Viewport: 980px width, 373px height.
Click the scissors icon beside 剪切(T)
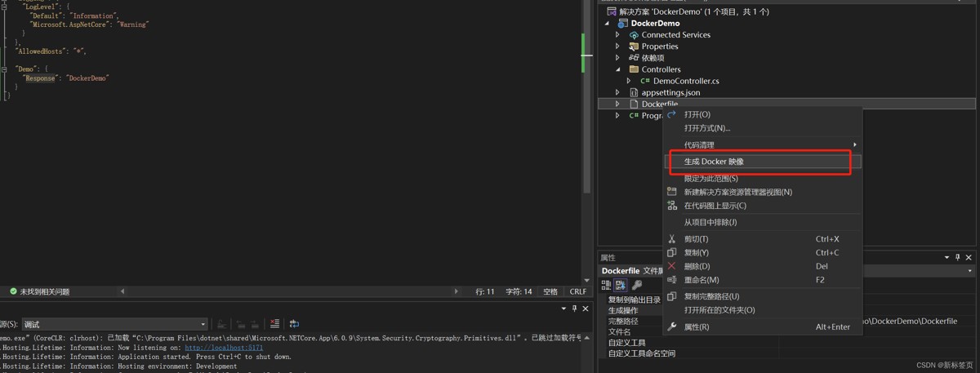pos(672,239)
